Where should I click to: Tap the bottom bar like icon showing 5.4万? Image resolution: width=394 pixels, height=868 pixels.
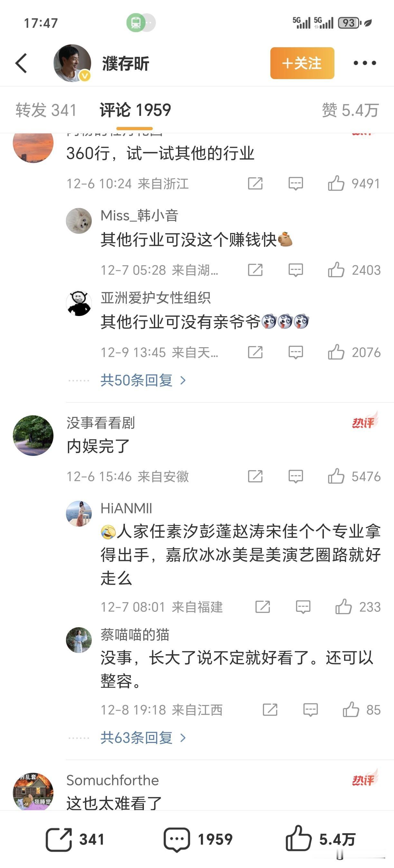(298, 838)
